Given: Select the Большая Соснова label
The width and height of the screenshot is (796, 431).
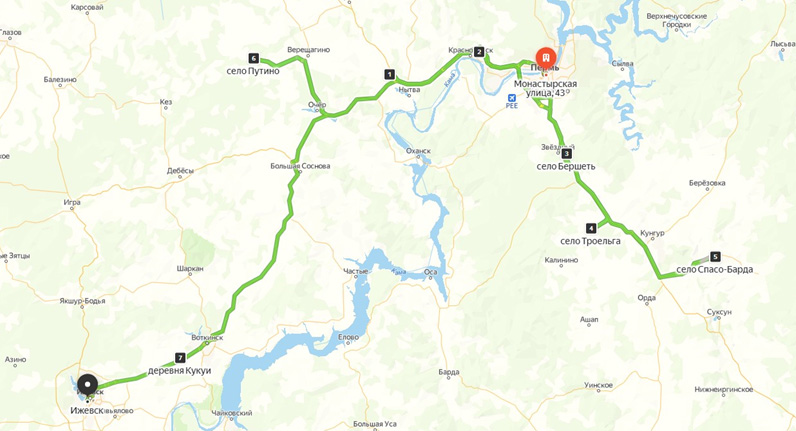Looking at the screenshot, I should pyautogui.click(x=300, y=166).
